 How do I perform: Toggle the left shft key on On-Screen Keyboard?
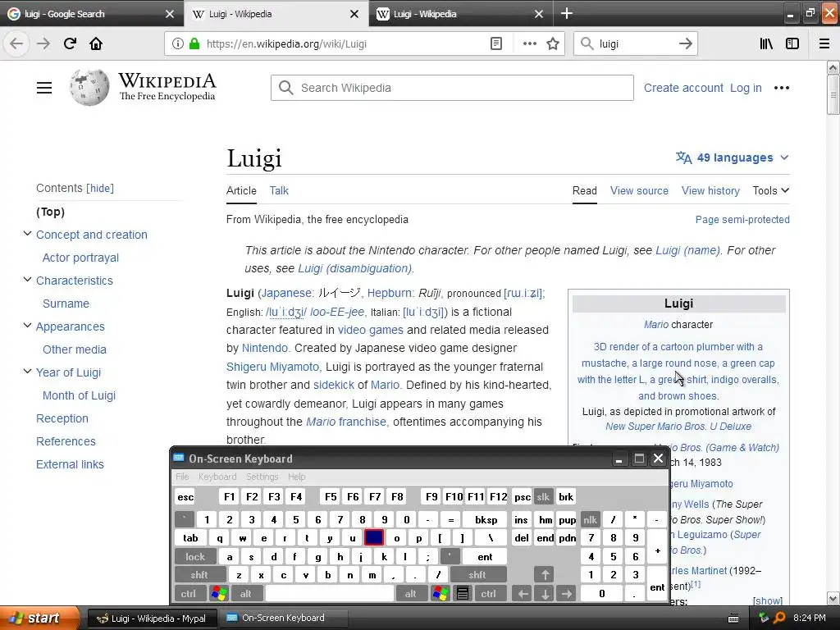(x=199, y=575)
